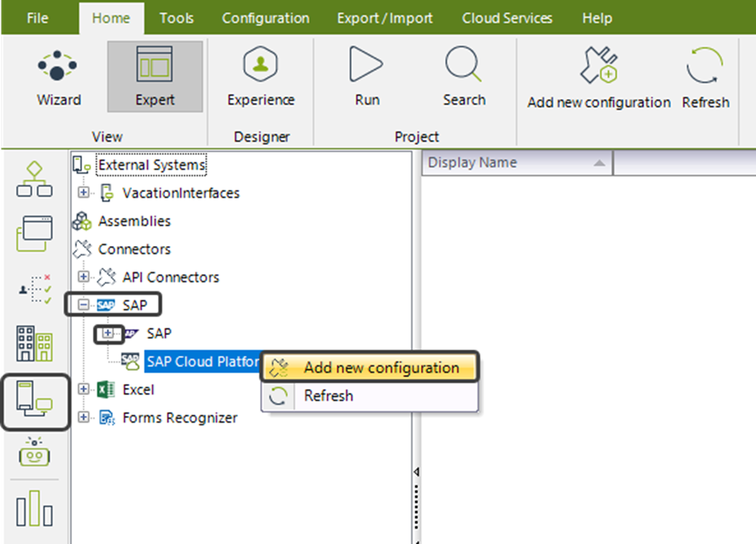Select the Excel tree item
This screenshot has width=756, height=544.
click(138, 390)
